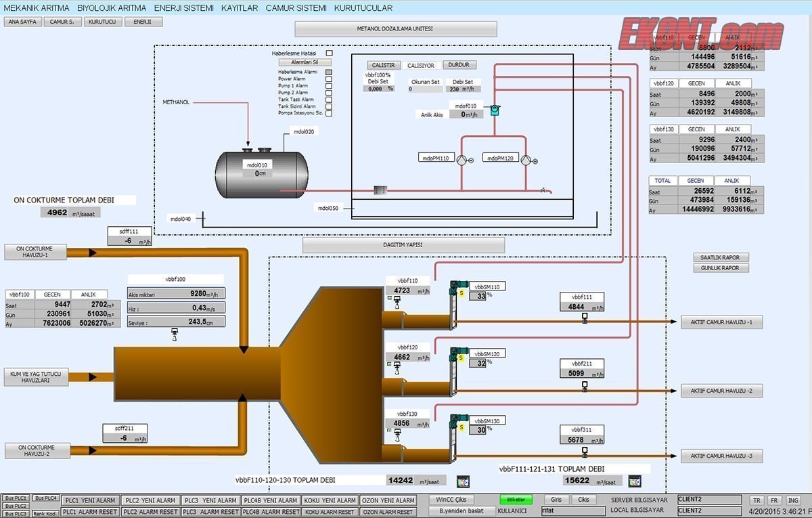Open the BIYOLOJIK ARITMA menu
This screenshot has width=812, height=518.
112,8
